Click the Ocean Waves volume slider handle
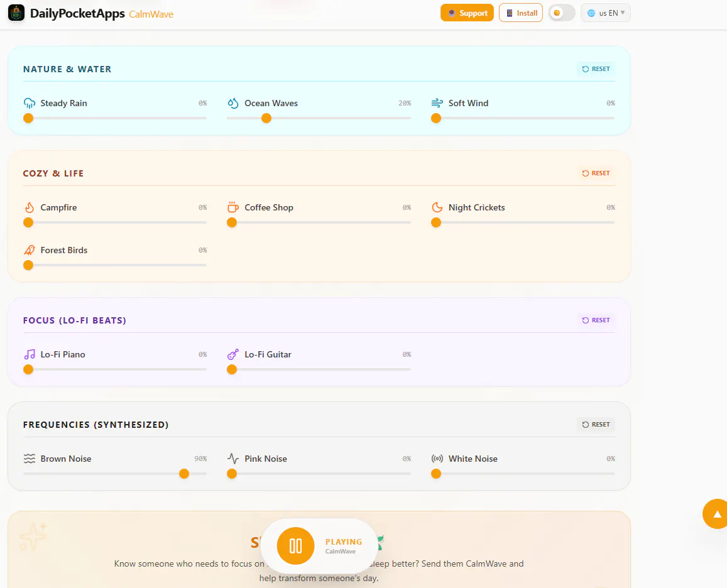727x588 pixels. coord(266,118)
